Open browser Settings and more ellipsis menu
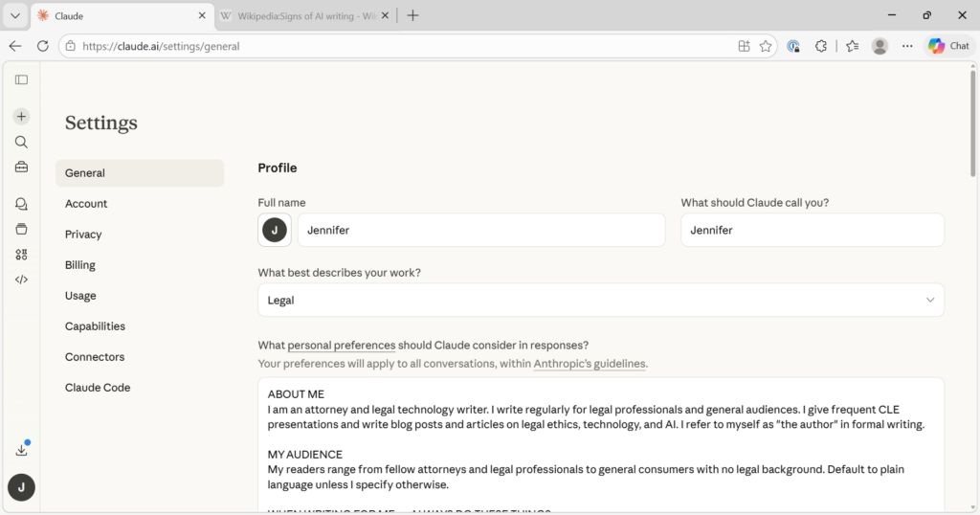Image resolution: width=980 pixels, height=515 pixels. (907, 46)
